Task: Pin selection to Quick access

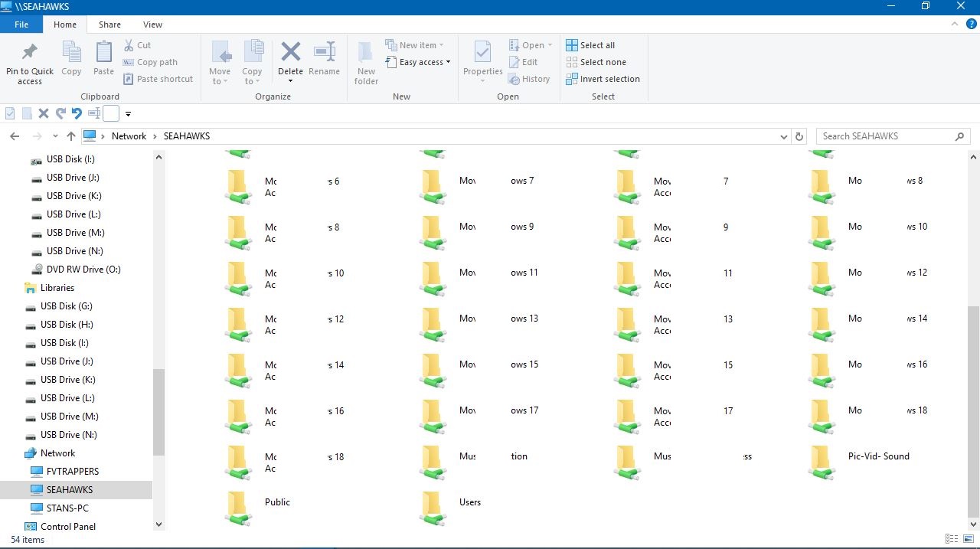Action: (x=30, y=63)
